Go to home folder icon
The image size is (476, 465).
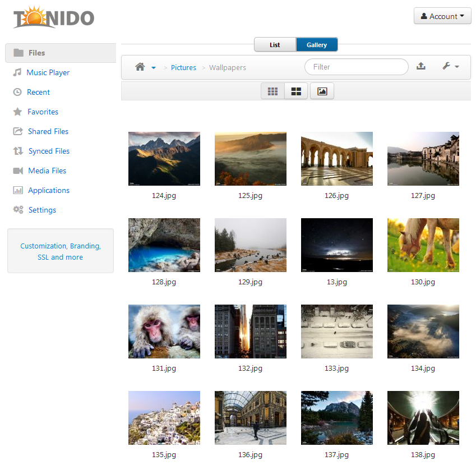140,67
